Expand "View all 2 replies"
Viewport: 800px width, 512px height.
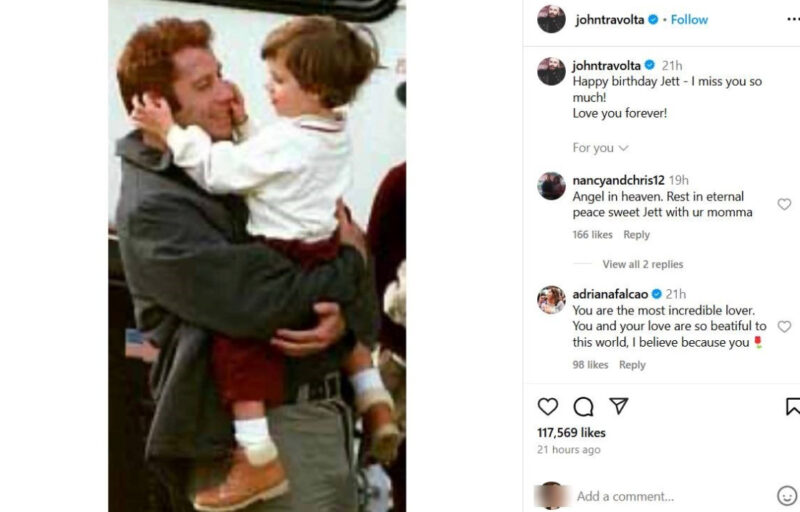[642, 264]
